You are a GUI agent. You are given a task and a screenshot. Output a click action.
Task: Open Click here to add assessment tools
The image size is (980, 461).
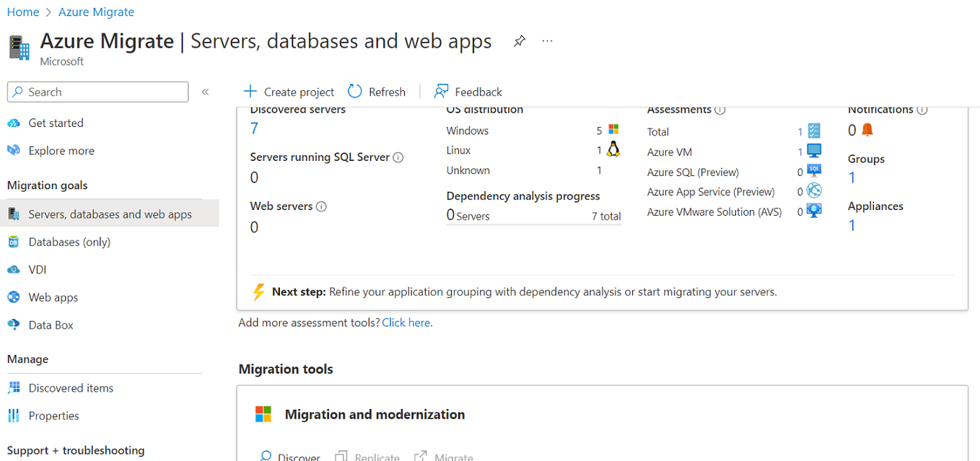pos(406,322)
